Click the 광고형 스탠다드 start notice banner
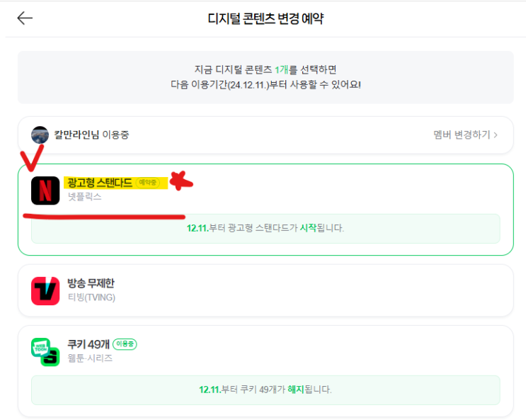Viewport: 526px width, 420px height. click(x=265, y=229)
